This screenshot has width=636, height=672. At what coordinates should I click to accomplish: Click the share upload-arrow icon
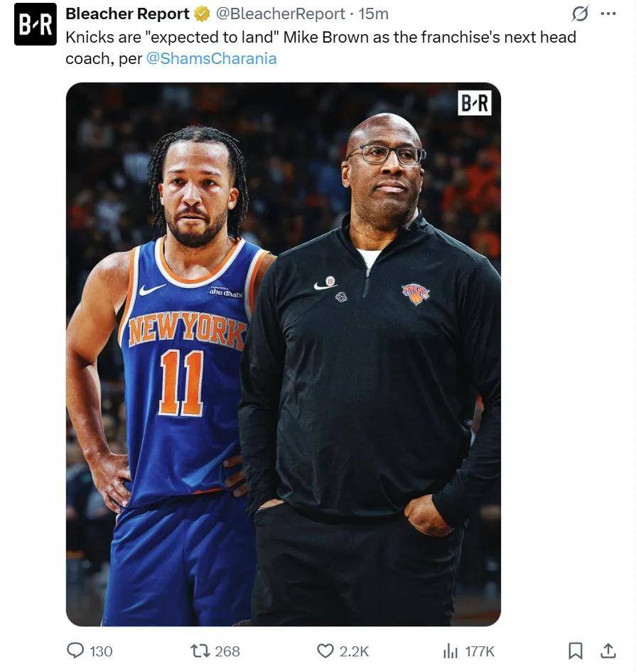click(608, 651)
